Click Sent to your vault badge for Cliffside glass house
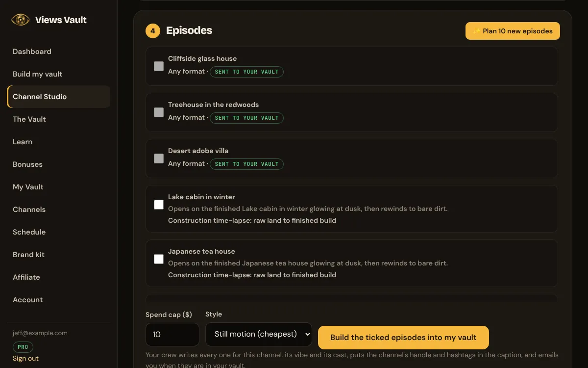This screenshot has width=588, height=368. coord(246,72)
